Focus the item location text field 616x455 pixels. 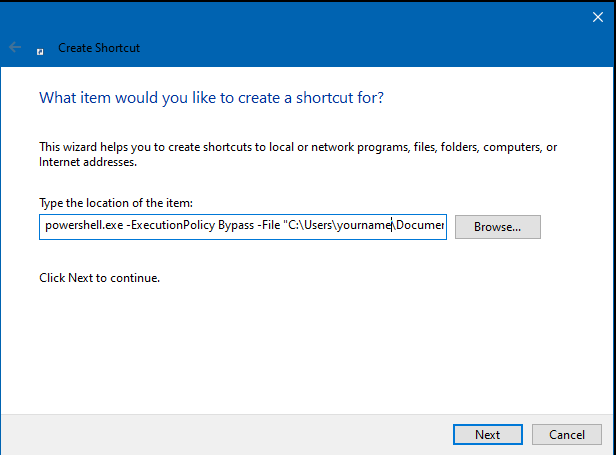click(x=243, y=227)
